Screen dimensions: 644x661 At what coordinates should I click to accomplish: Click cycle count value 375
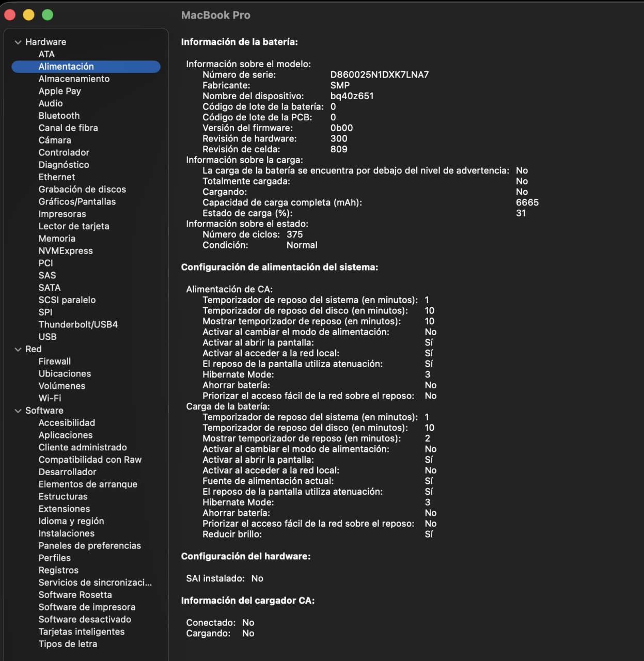click(295, 234)
